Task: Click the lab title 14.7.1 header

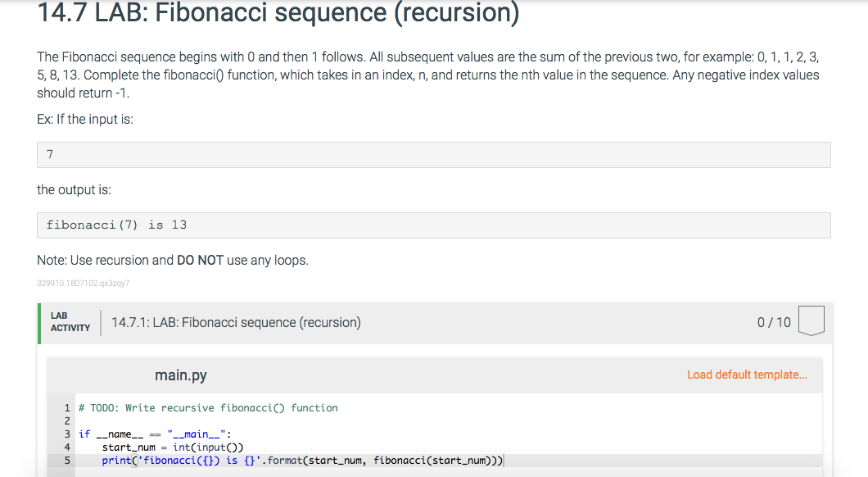Action: click(x=237, y=322)
